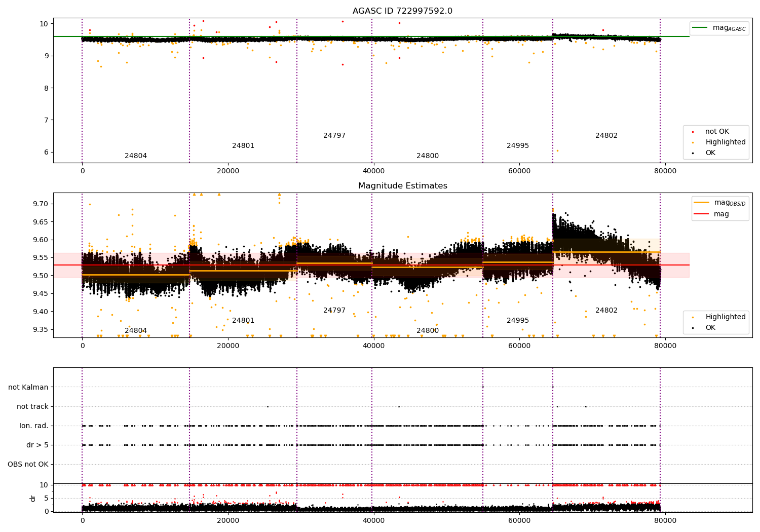Click the plot title AGASC ID 722997592.0
Image resolution: width=760 pixels, height=532 pixels.
pos(402,11)
